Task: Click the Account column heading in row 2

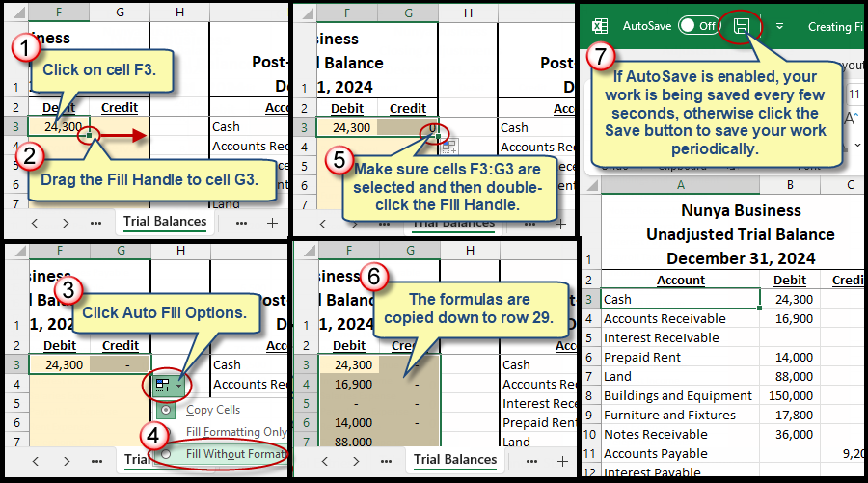Action: (x=680, y=281)
